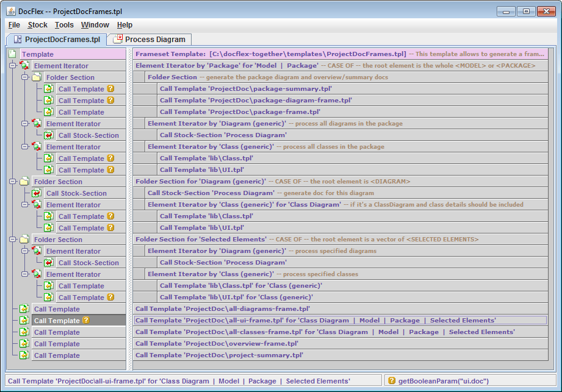This screenshot has height=392, width=562.
Task: Click the Call Stock-Section icon under the 'Diagram (generic)' Folder Section
Action: tap(37, 193)
